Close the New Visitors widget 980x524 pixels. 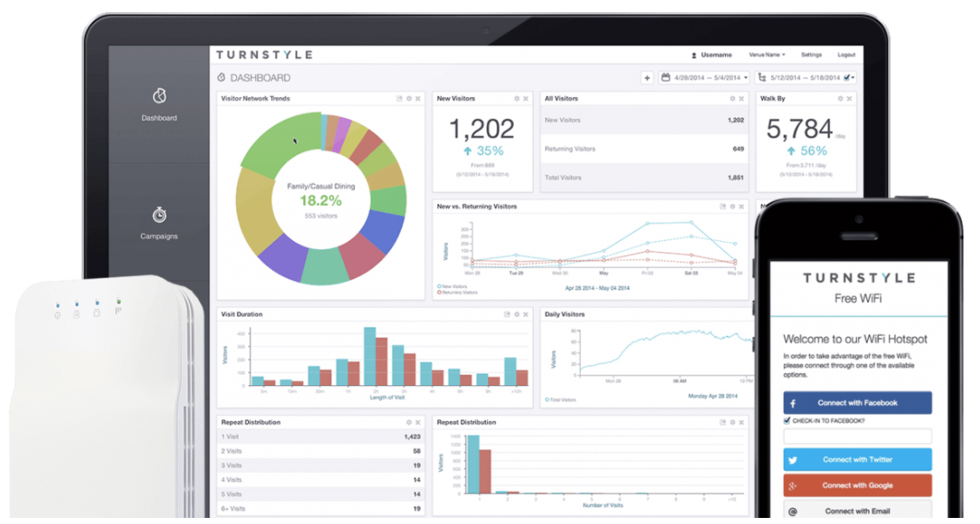(x=526, y=99)
